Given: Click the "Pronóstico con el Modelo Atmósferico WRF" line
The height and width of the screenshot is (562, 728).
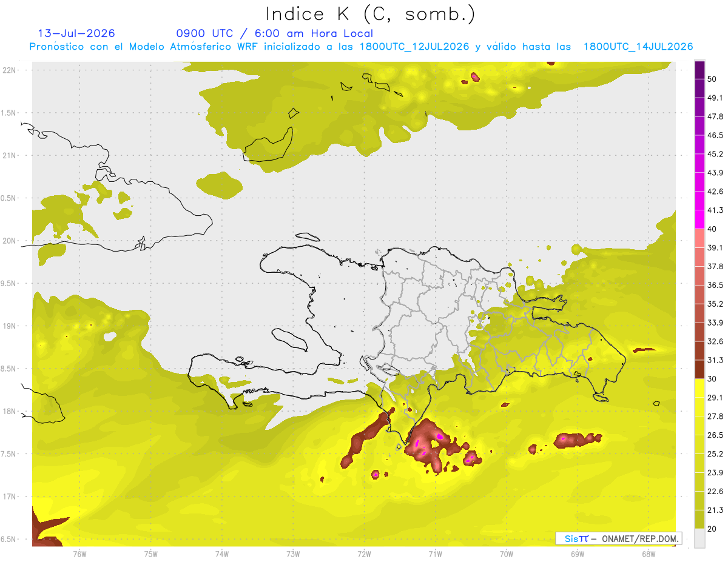Looking at the screenshot, I should [x=361, y=47].
